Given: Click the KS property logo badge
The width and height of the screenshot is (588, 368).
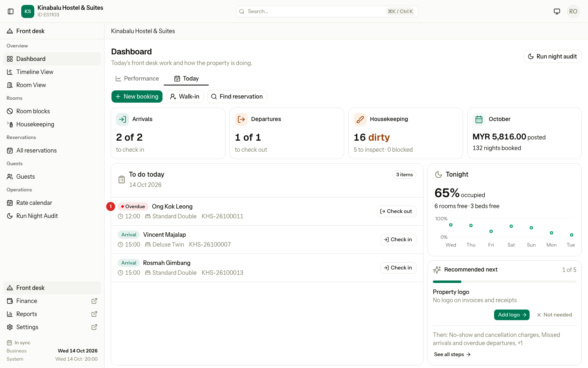Looking at the screenshot, I should (x=28, y=11).
